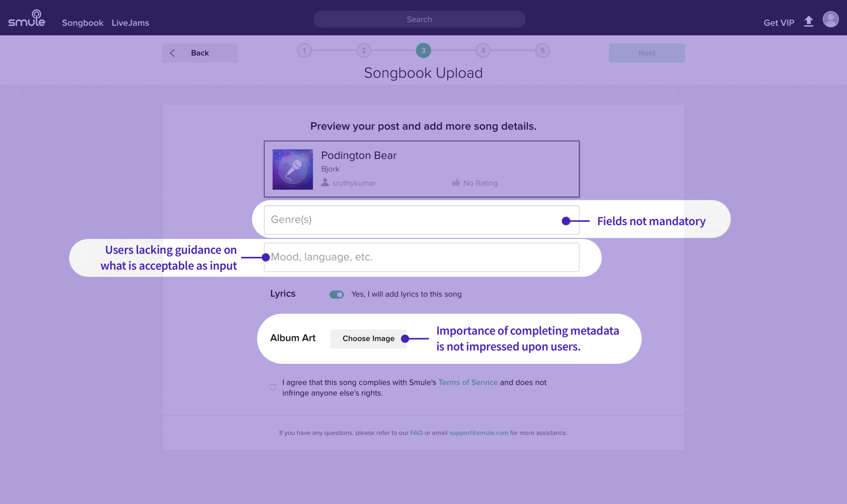Click the No Rating label

[480, 183]
